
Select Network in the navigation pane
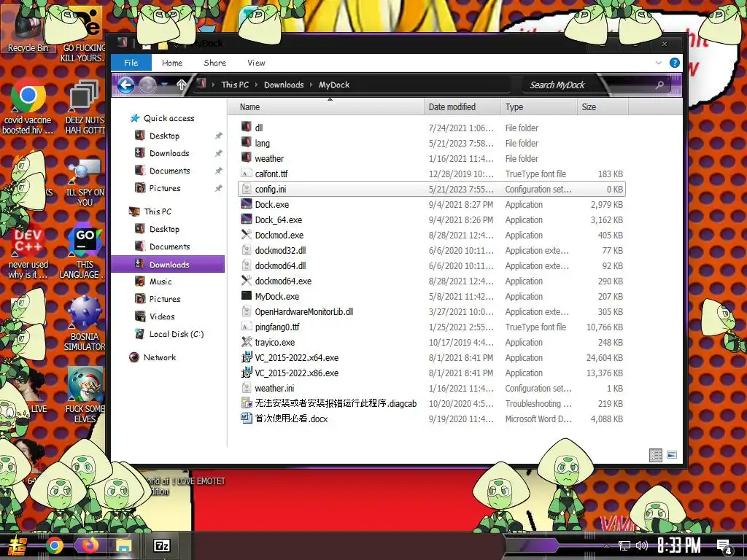pyautogui.click(x=160, y=357)
